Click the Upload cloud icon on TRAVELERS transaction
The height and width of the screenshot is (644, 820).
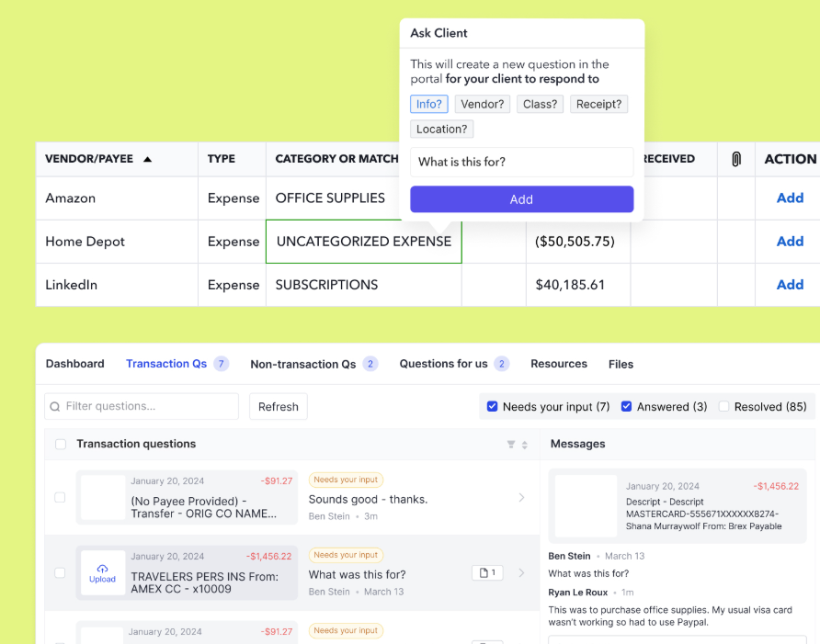coord(102,569)
